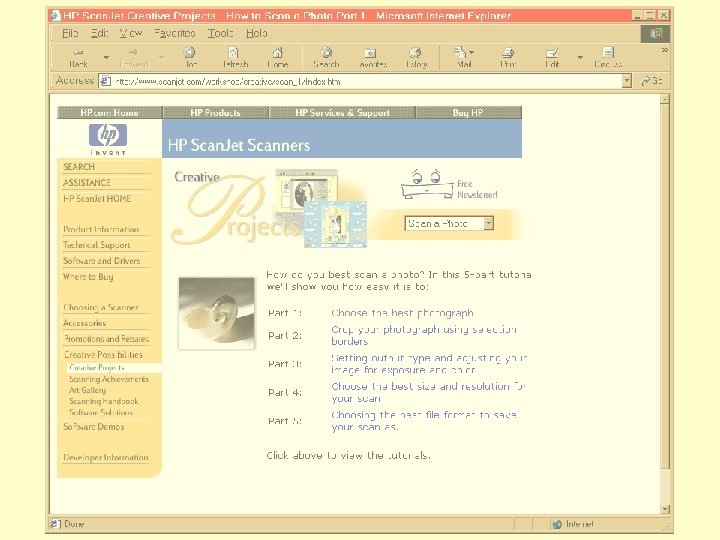Viewport: 720px width, 540px height.
Task: Click the vertical scrollbar up arrow
Action: [664, 99]
